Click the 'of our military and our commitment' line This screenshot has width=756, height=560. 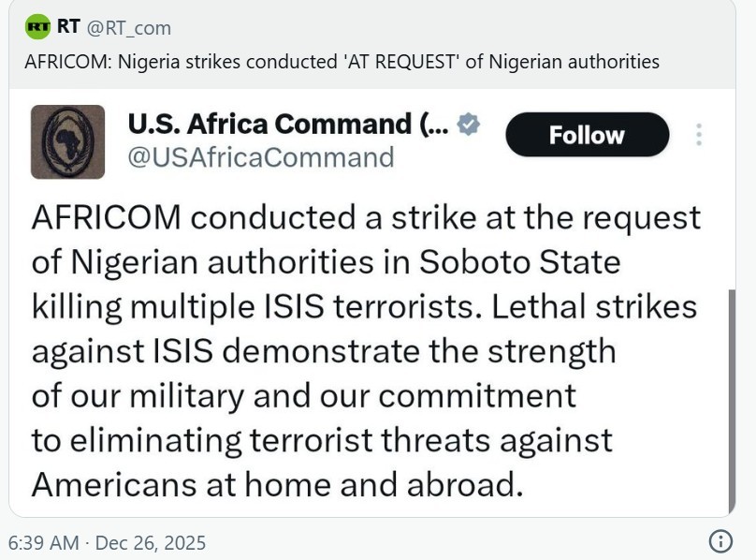tap(303, 395)
